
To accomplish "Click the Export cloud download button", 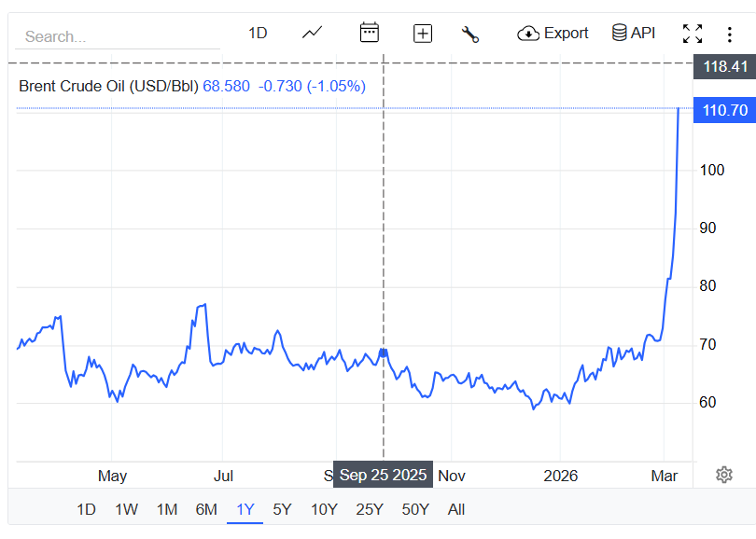I will click(x=553, y=34).
